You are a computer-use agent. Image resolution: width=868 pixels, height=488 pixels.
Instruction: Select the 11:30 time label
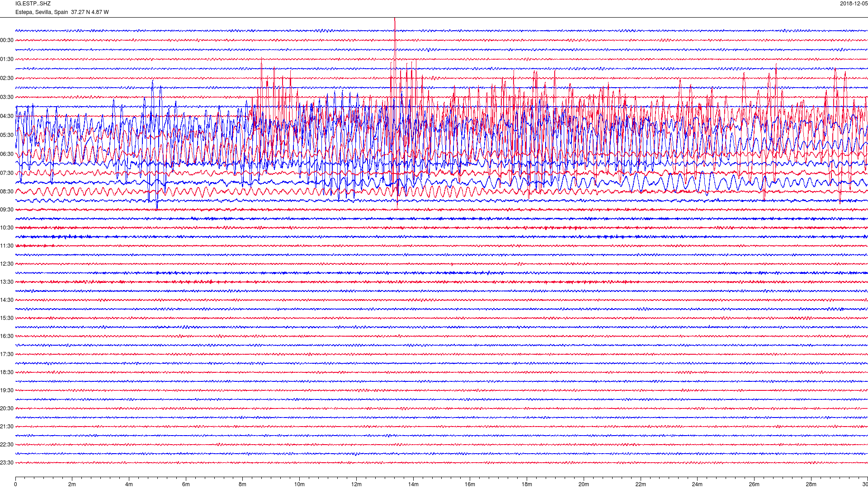pos(7,246)
